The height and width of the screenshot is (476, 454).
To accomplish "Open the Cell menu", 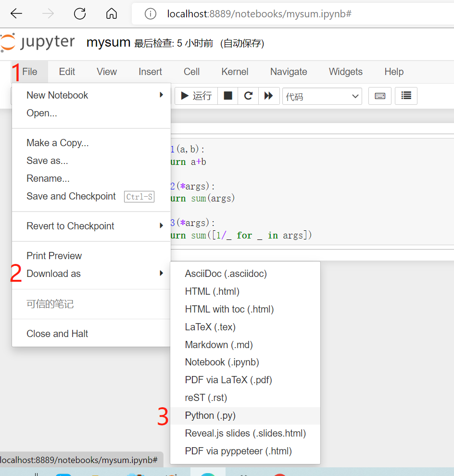I will (191, 72).
